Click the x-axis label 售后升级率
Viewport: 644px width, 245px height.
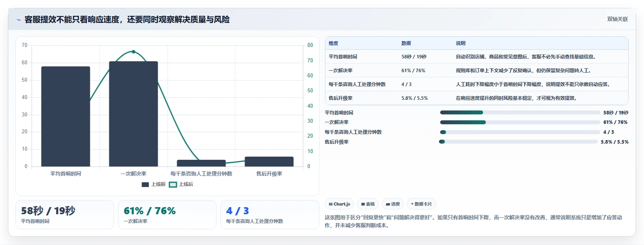point(269,174)
